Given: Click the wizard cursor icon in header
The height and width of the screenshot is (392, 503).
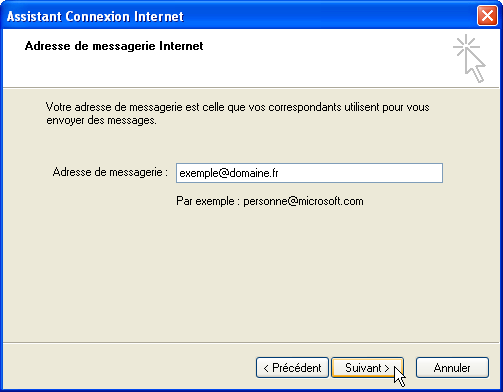Looking at the screenshot, I should [x=469, y=58].
